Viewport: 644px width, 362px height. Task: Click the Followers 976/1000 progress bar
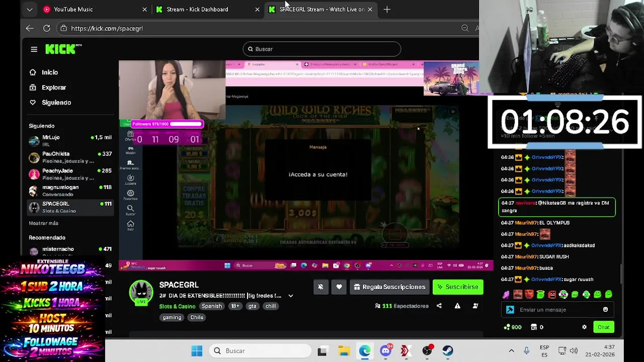(167, 124)
